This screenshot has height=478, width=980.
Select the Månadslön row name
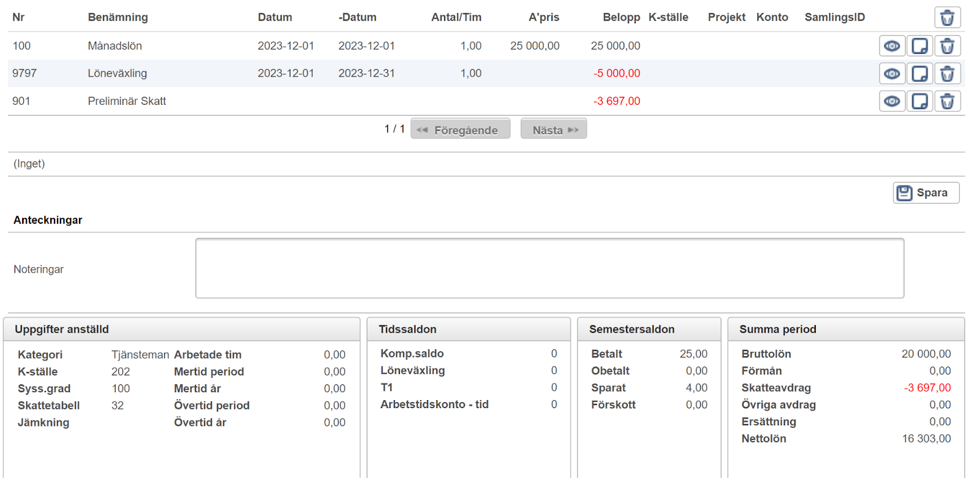[x=115, y=46]
